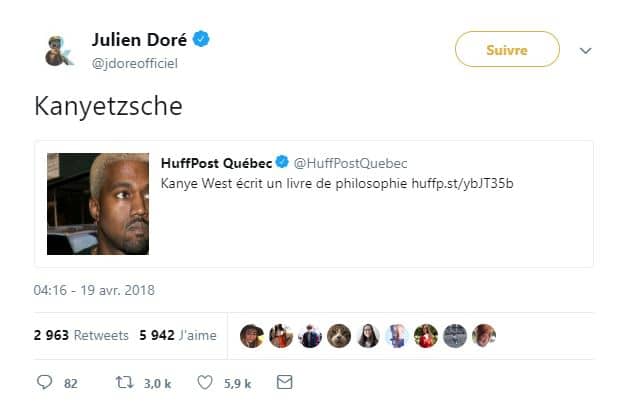Click HuffPost Québec's verified badge

pos(283,163)
